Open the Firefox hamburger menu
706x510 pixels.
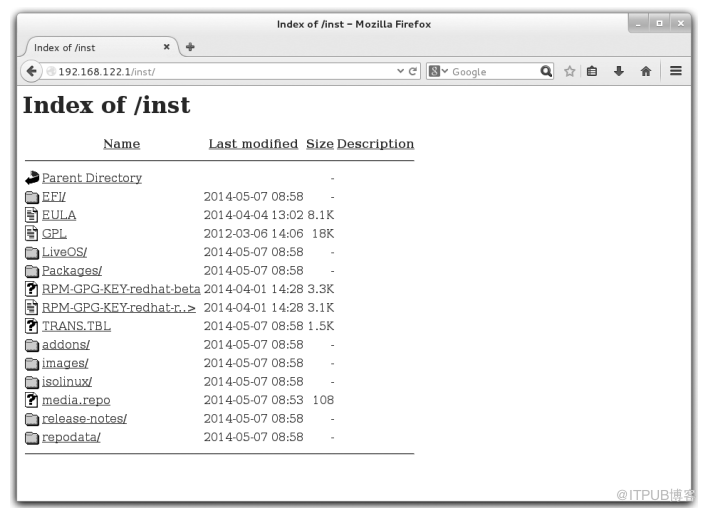click(676, 71)
